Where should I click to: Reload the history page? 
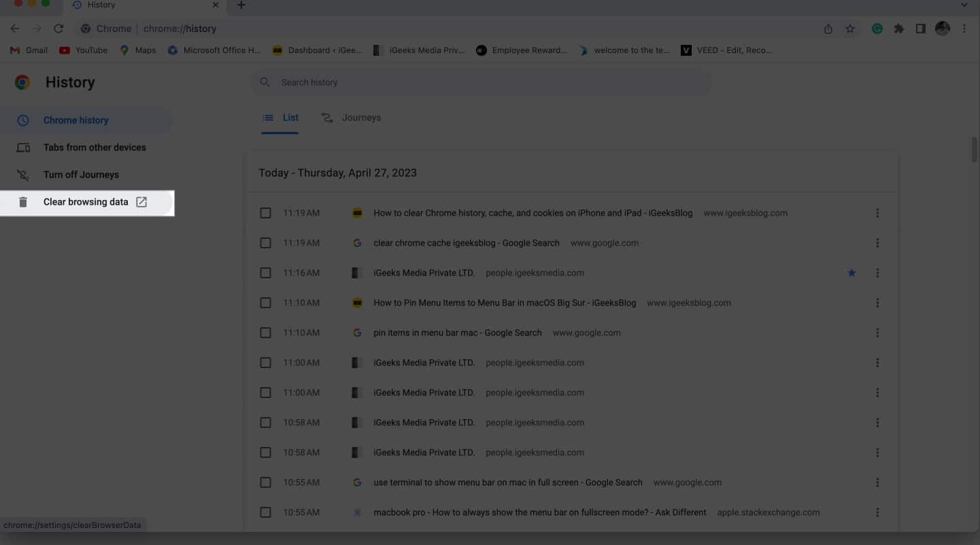[58, 29]
